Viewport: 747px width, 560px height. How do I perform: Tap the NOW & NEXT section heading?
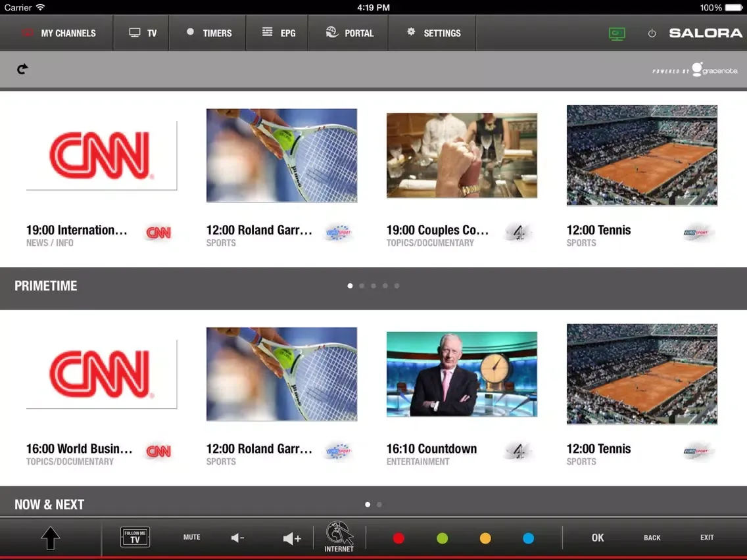(x=49, y=504)
